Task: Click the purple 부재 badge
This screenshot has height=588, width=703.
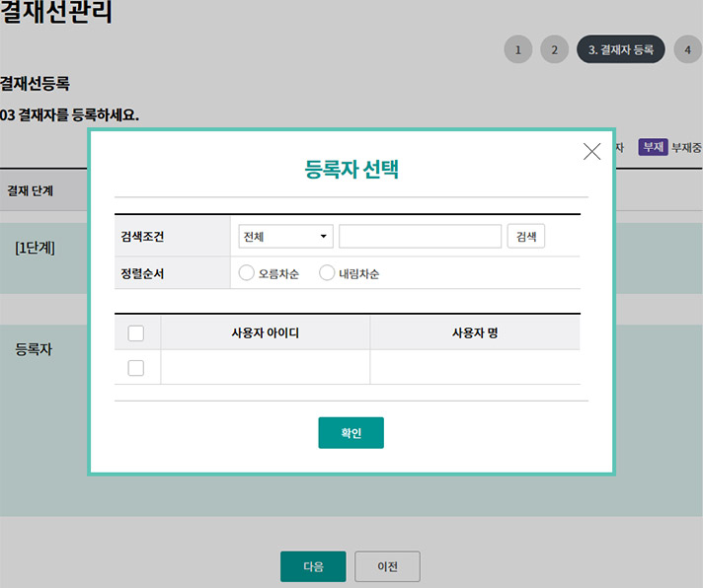Action: tap(653, 147)
